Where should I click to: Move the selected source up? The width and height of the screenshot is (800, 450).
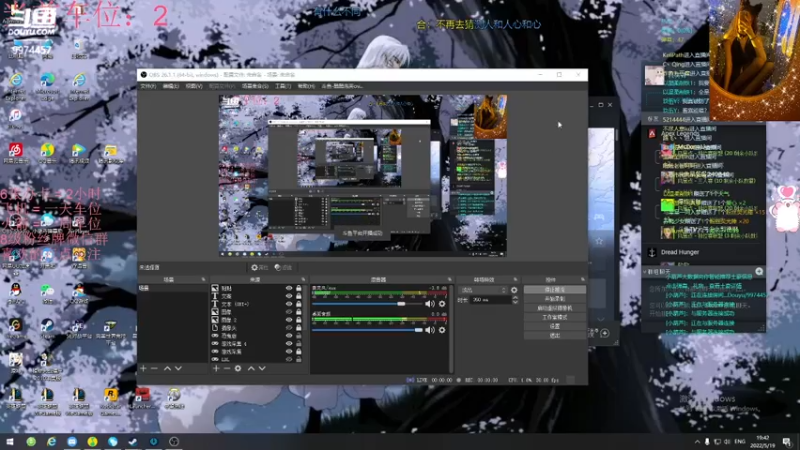251,368
